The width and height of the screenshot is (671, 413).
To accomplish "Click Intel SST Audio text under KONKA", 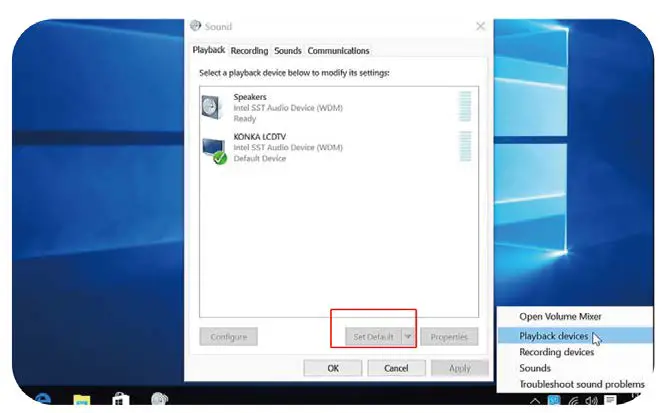I will [x=288, y=147].
